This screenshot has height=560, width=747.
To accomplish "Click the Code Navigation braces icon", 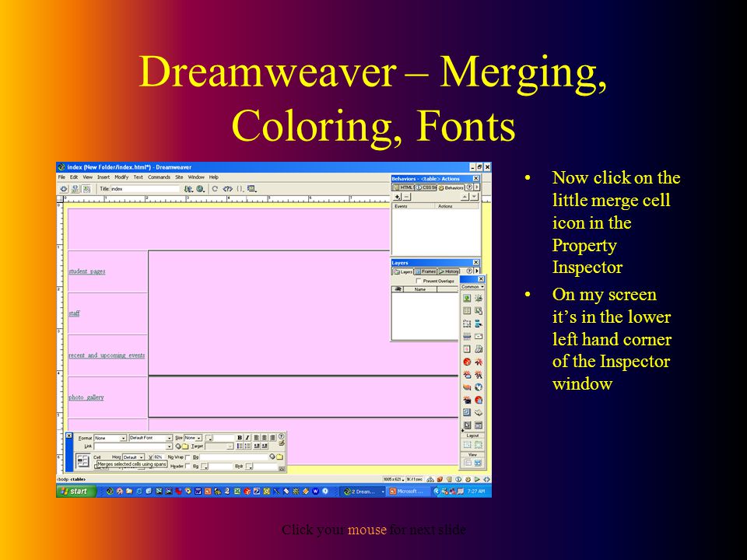I will click(x=240, y=189).
